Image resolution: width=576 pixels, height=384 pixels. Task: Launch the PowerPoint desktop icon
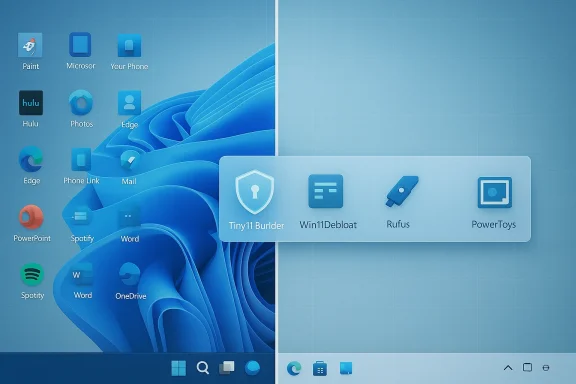point(31,217)
